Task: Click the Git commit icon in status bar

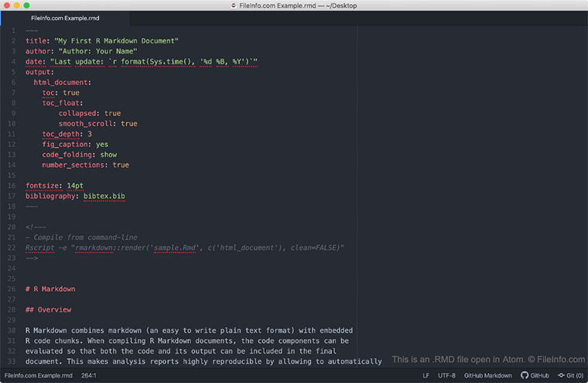Action: click(x=561, y=375)
